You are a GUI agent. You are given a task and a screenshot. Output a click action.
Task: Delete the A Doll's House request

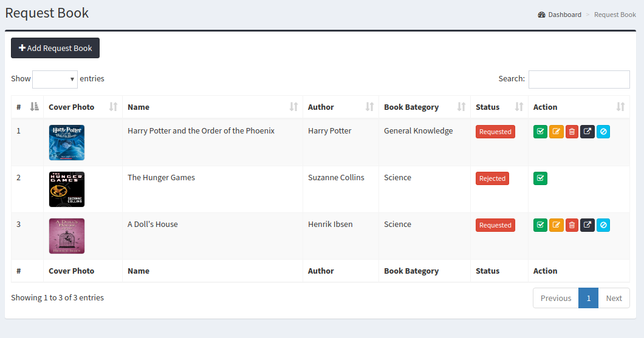click(x=572, y=225)
